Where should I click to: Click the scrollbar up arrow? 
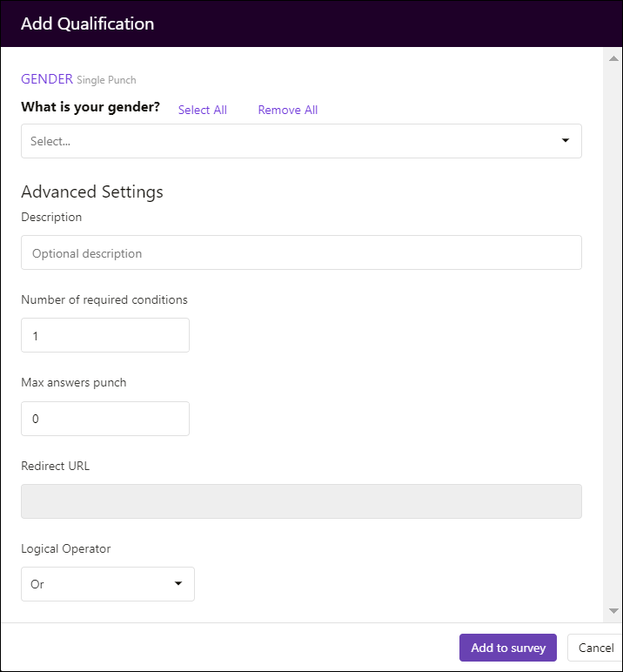point(613,58)
